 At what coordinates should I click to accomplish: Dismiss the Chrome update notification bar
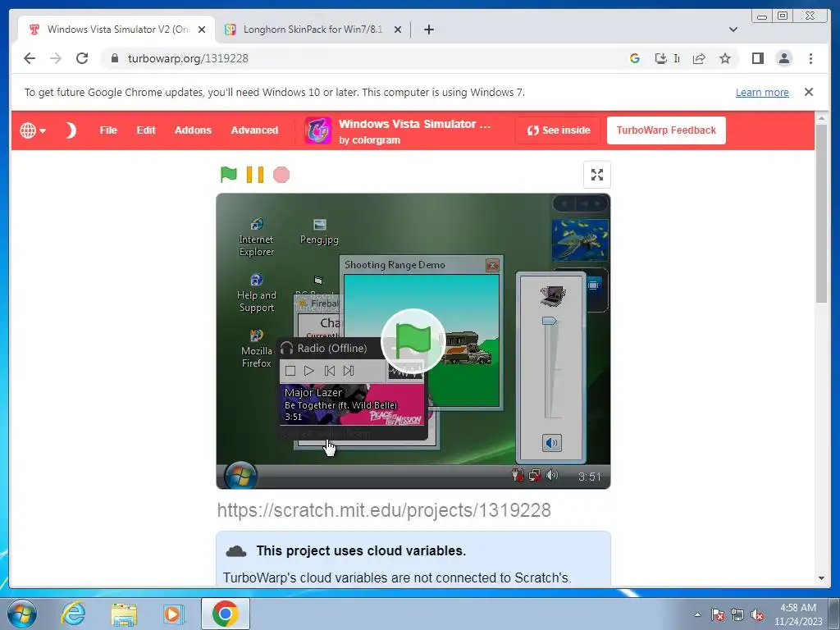click(808, 92)
